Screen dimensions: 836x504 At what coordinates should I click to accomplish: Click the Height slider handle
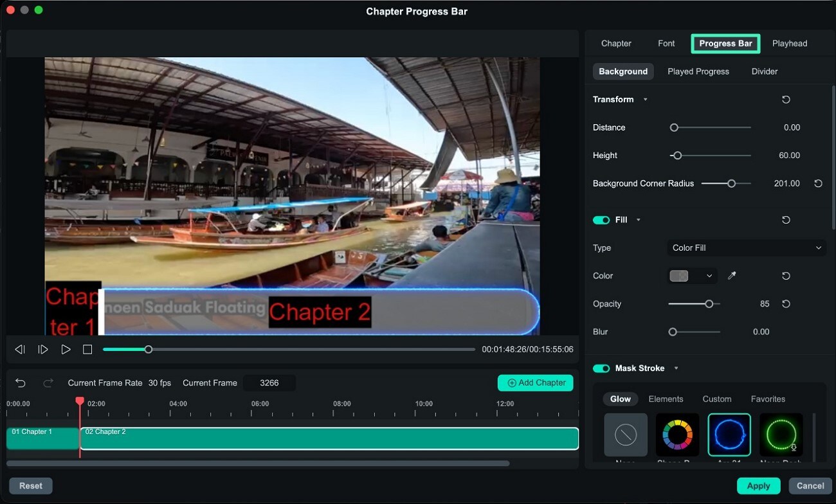pos(677,156)
